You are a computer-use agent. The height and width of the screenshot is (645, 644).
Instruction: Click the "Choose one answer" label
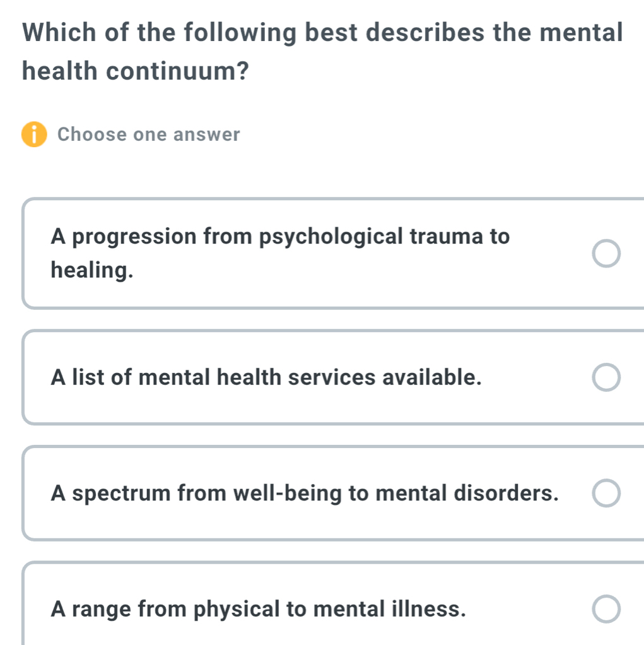click(149, 135)
